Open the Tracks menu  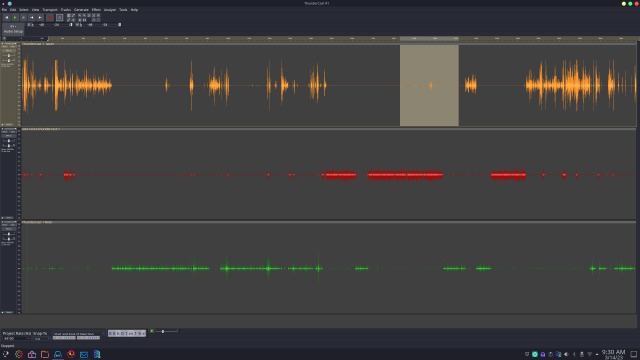[x=66, y=10]
